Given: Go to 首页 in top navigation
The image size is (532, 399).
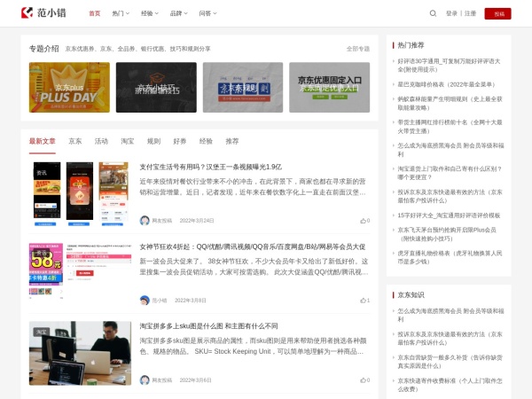Looking at the screenshot, I should click(x=95, y=13).
